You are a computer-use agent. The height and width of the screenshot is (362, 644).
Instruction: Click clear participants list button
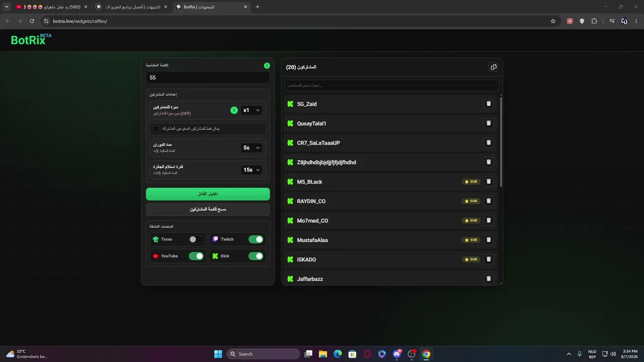[x=208, y=209]
